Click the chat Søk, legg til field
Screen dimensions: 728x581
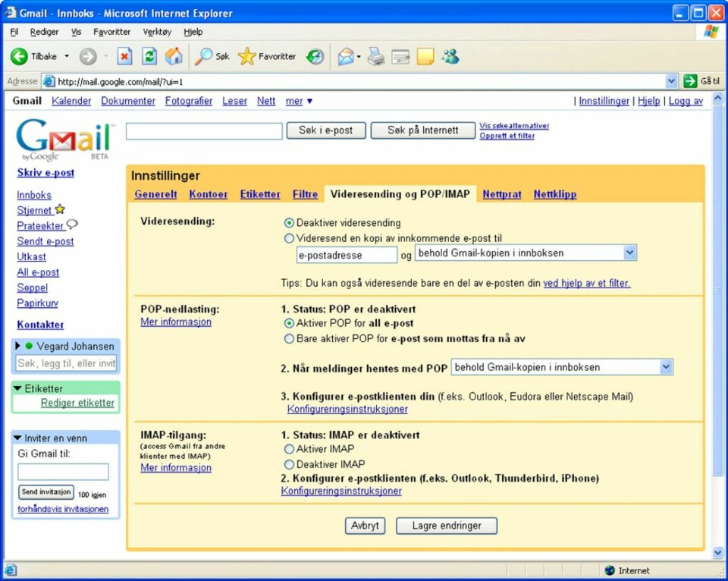pyautogui.click(x=66, y=363)
